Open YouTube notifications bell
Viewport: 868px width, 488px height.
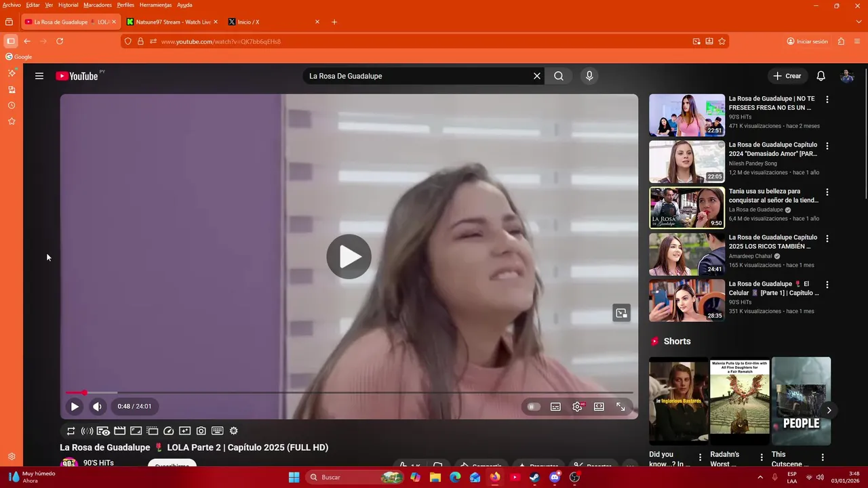tap(821, 76)
